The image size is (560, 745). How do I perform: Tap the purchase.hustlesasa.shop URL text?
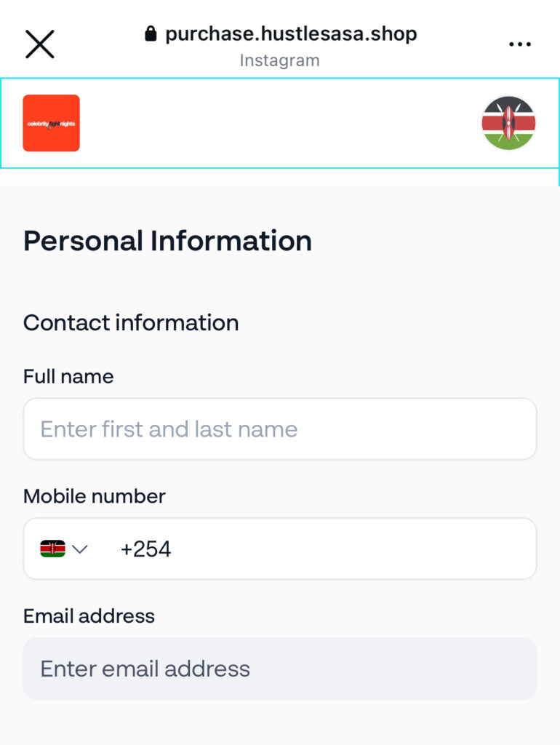(x=291, y=33)
